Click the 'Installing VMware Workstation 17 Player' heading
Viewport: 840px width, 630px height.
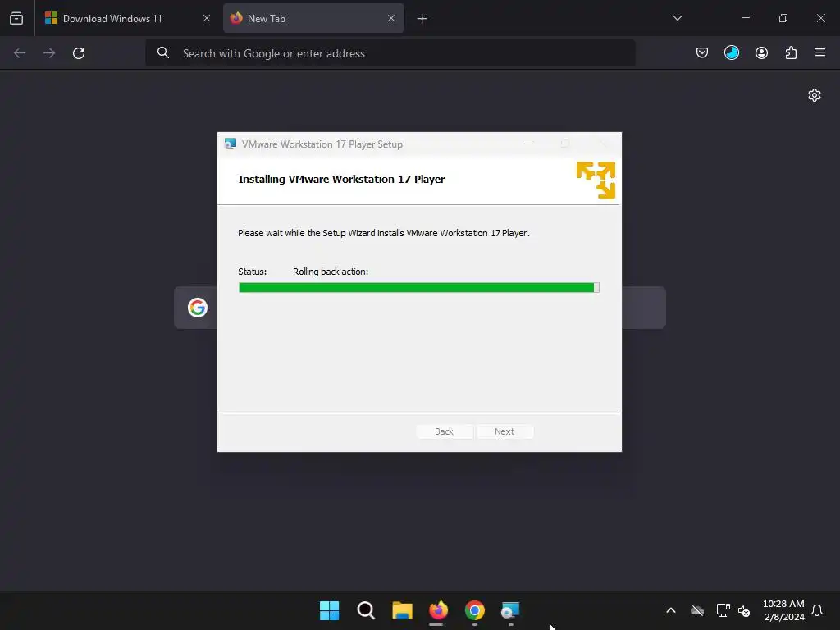[341, 179]
